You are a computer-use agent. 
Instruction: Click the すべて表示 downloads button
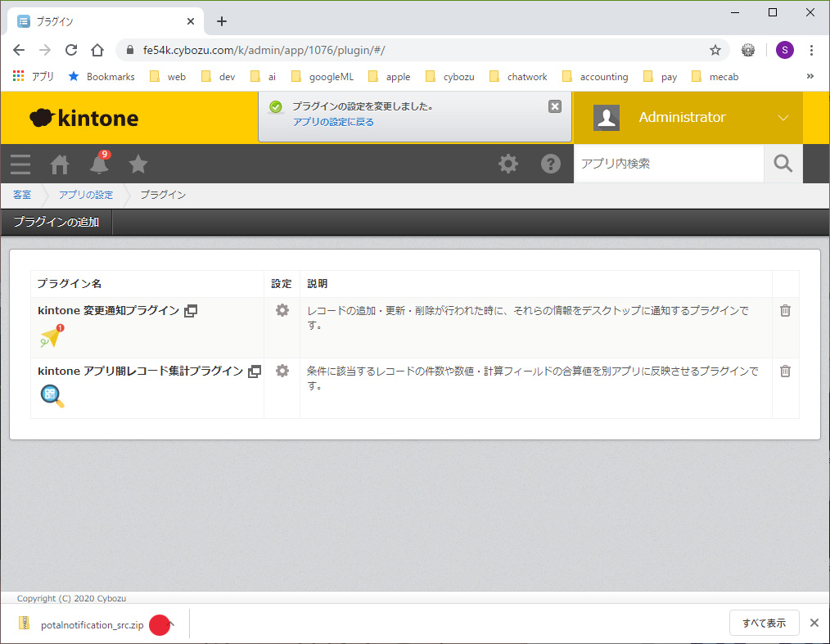tap(764, 623)
